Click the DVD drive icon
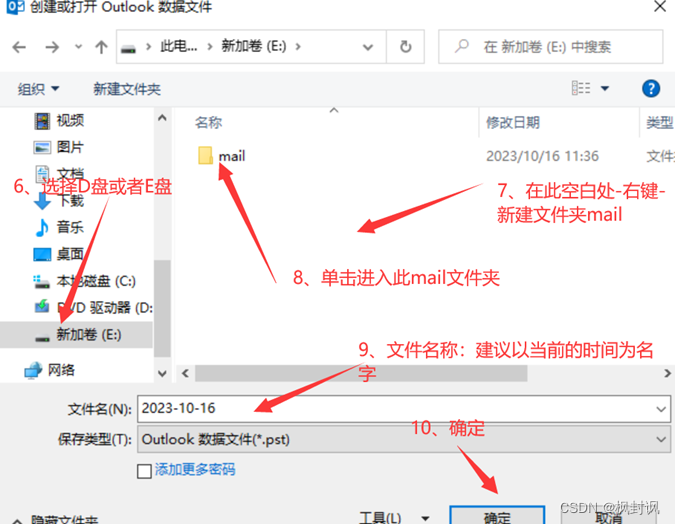The height and width of the screenshot is (524, 675). [42, 307]
